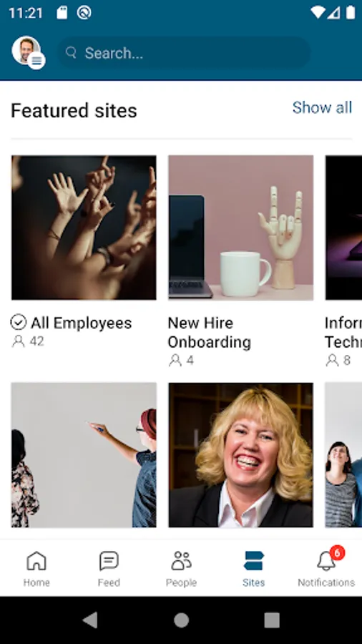Viewport: 362px width, 644px height.
Task: Open the Feed chat bubble icon
Action: [109, 560]
